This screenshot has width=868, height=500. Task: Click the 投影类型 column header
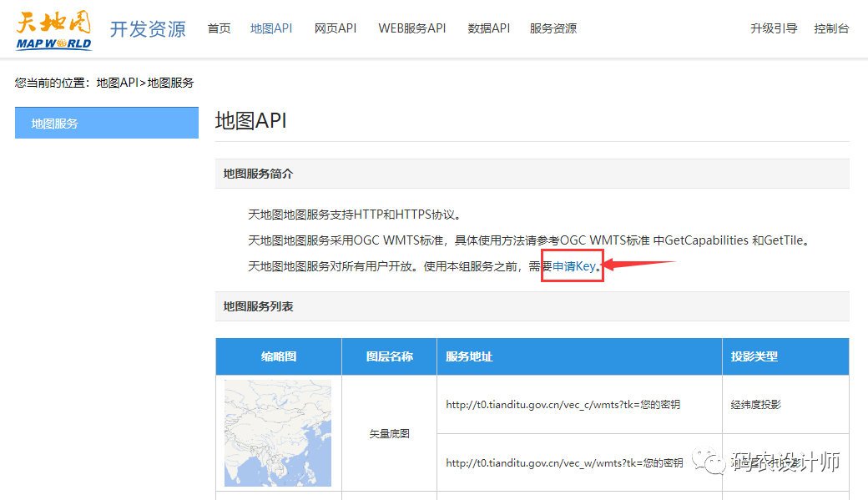point(754,356)
